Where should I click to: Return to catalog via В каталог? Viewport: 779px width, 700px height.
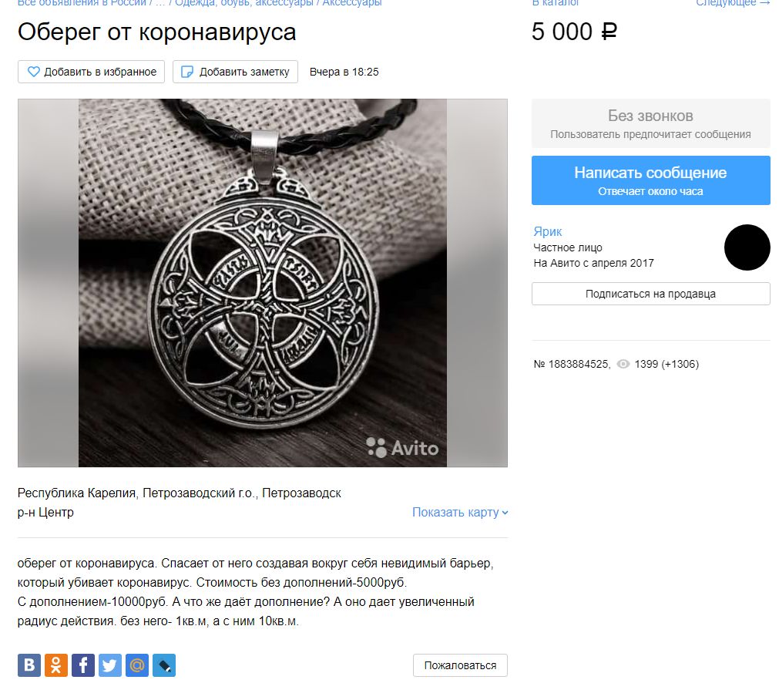pos(556,2)
